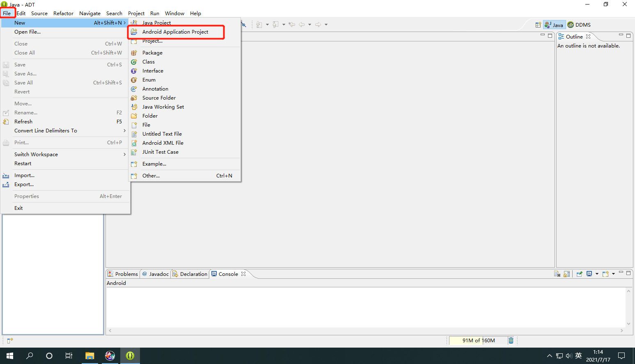Expand Switch Workspace submenu
The width and height of the screenshot is (635, 364).
point(65,155)
